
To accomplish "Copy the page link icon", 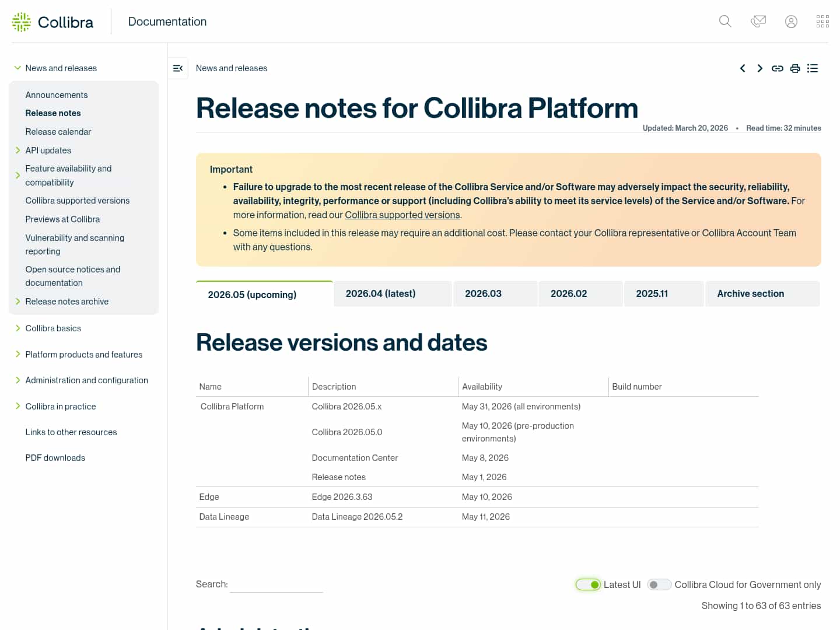I will [x=777, y=68].
